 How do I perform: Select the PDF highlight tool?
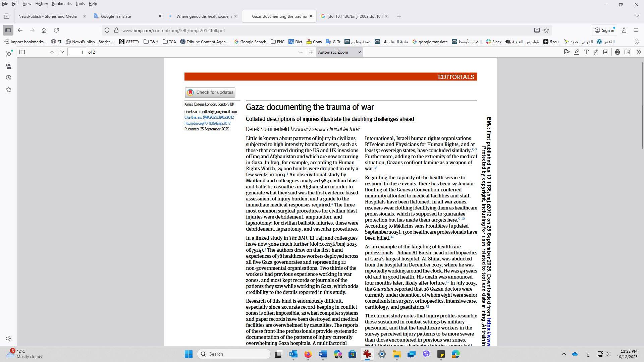click(x=577, y=52)
